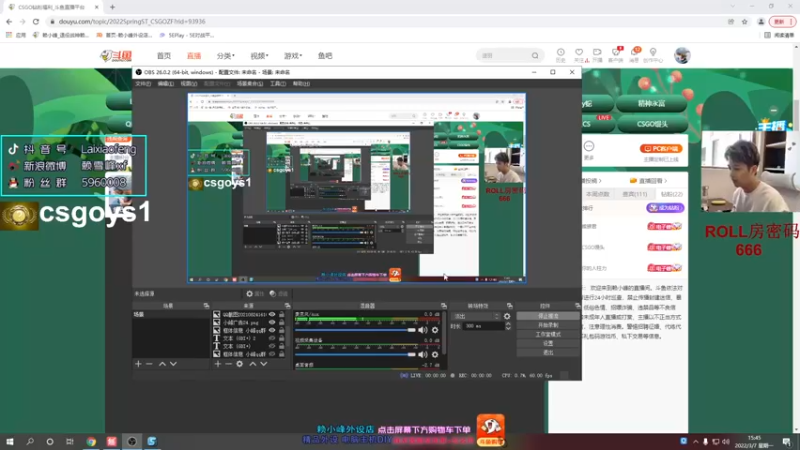The width and height of the screenshot is (800, 450).
Task: Open 视频采集设备 channel settings gear
Action: coord(435,355)
